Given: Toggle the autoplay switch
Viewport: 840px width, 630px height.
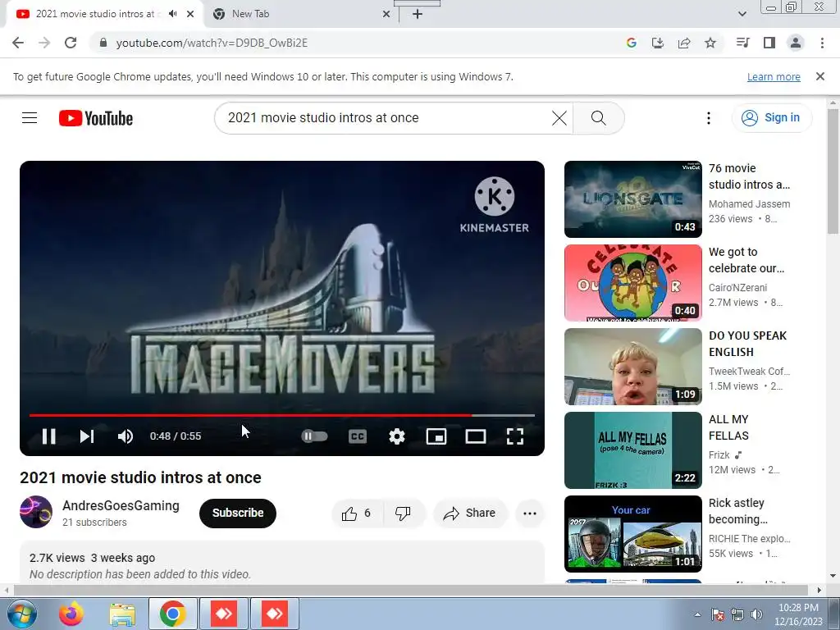Looking at the screenshot, I should (314, 436).
